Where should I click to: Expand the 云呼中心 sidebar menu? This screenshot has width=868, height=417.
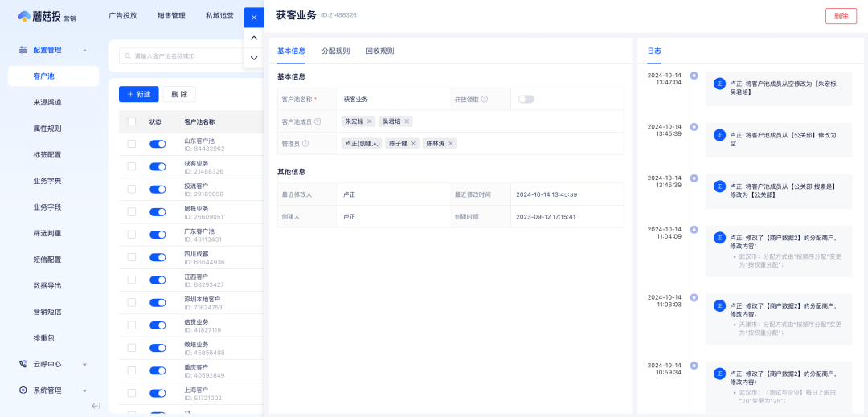[84, 364]
